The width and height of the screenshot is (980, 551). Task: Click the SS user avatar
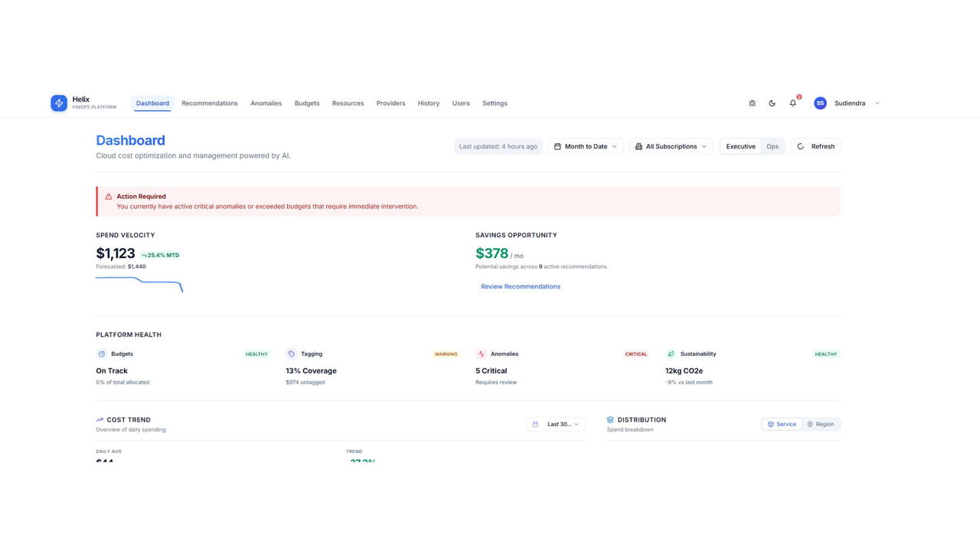pyautogui.click(x=820, y=103)
